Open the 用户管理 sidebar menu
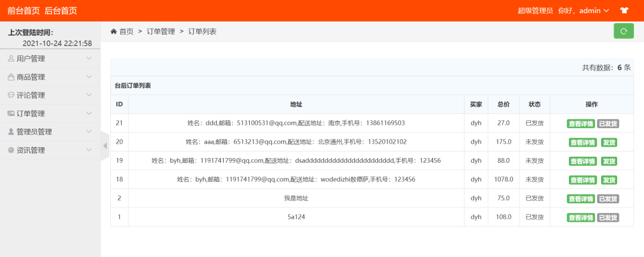Image resolution: width=644 pixels, height=257 pixels. [50, 58]
